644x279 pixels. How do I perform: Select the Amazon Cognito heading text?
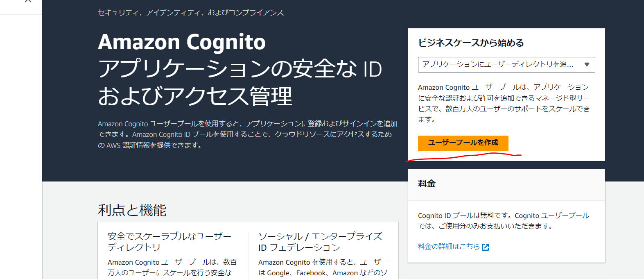tap(182, 42)
